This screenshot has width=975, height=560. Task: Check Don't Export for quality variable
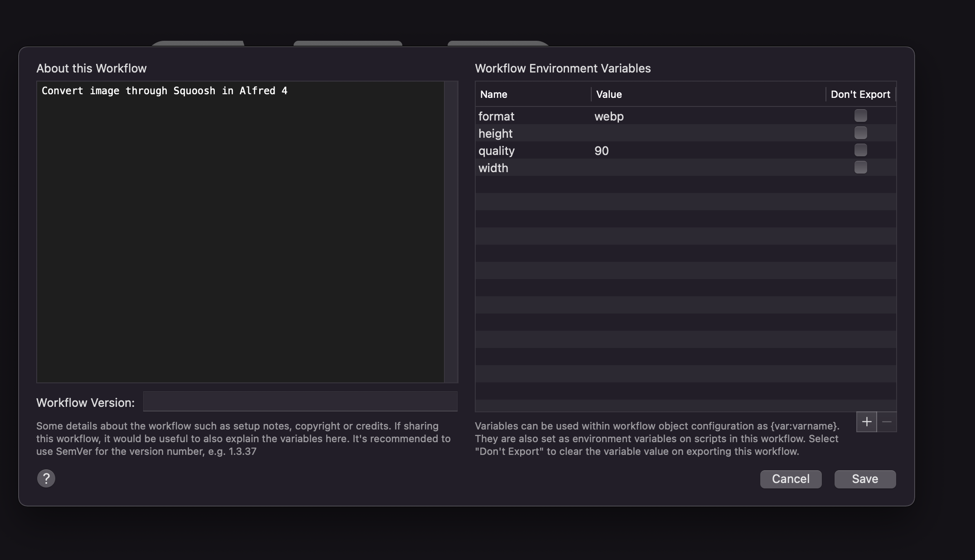[x=860, y=150]
